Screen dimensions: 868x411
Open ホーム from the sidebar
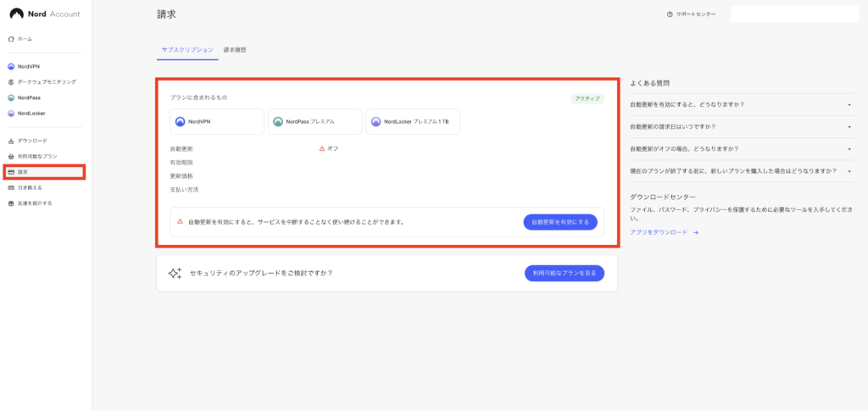point(25,39)
